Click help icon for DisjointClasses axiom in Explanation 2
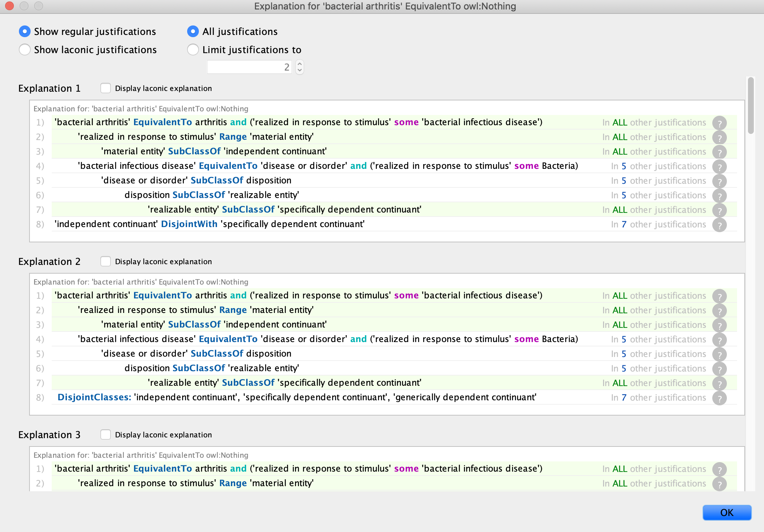 pyautogui.click(x=720, y=398)
